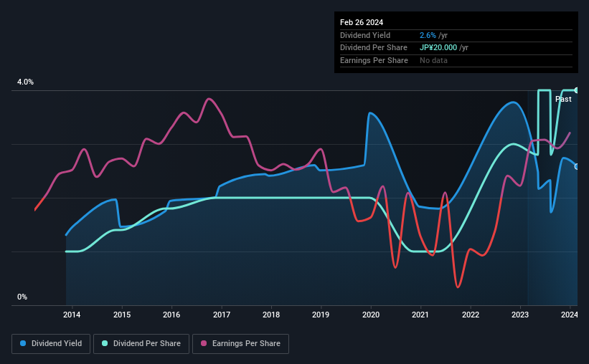The image size is (589, 364).
Task: Toggle the Earnings Per Share legend series
Action: click(x=240, y=343)
